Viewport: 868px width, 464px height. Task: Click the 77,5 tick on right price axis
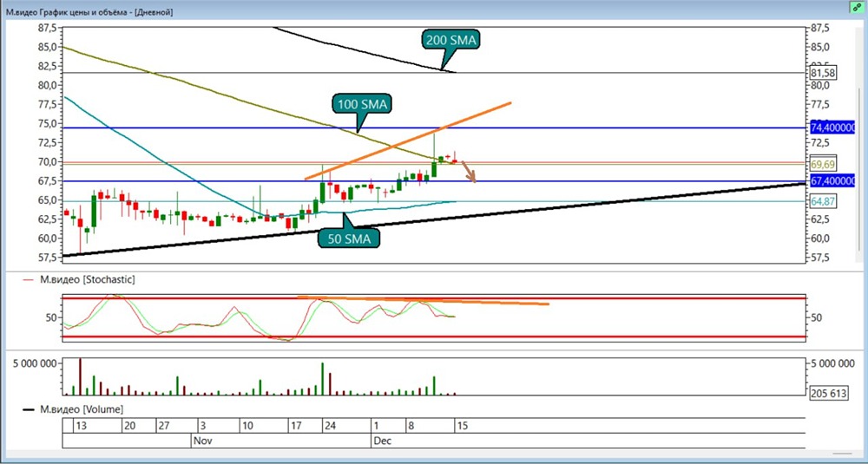820,104
